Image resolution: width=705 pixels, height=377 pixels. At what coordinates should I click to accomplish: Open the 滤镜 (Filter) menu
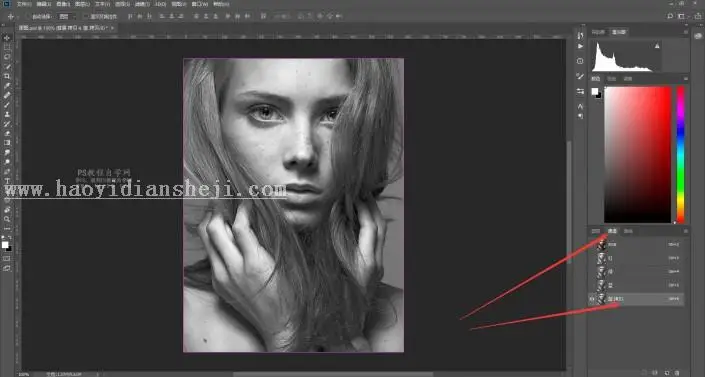pyautogui.click(x=142, y=4)
